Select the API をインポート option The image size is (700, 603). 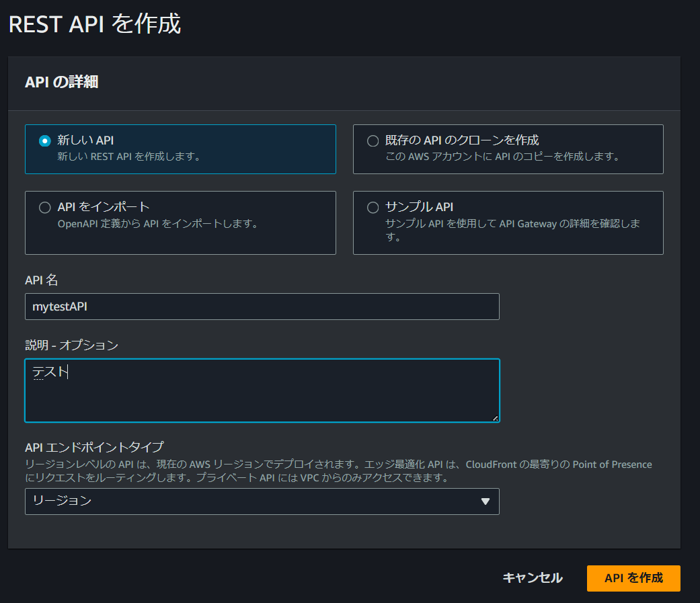pyautogui.click(x=44, y=208)
